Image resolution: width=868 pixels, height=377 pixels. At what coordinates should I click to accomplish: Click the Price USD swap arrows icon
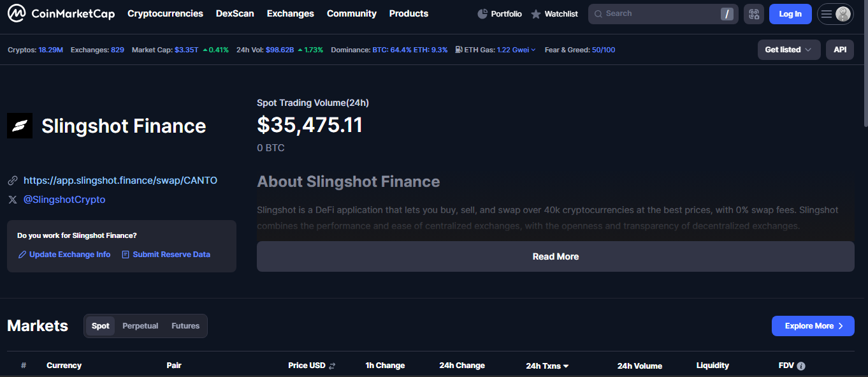pyautogui.click(x=332, y=366)
